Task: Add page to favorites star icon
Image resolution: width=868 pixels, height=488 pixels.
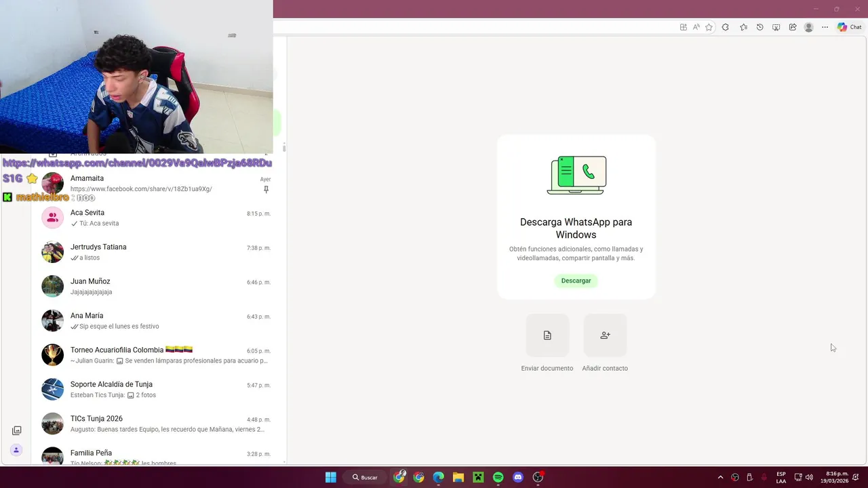Action: pyautogui.click(x=709, y=27)
